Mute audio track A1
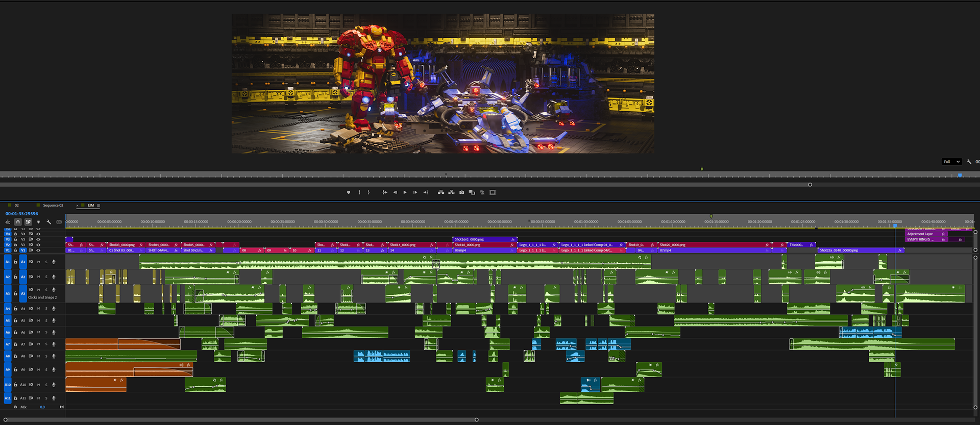The width and height of the screenshot is (980, 425). pyautogui.click(x=38, y=262)
